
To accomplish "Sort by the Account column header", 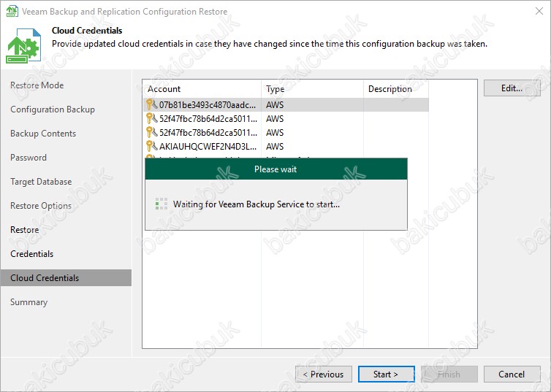I will point(202,89).
